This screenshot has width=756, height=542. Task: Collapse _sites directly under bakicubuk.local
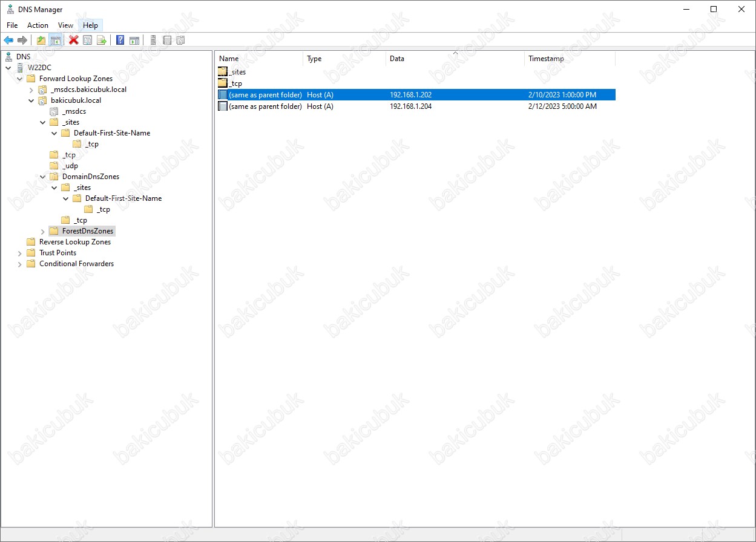[x=43, y=122]
